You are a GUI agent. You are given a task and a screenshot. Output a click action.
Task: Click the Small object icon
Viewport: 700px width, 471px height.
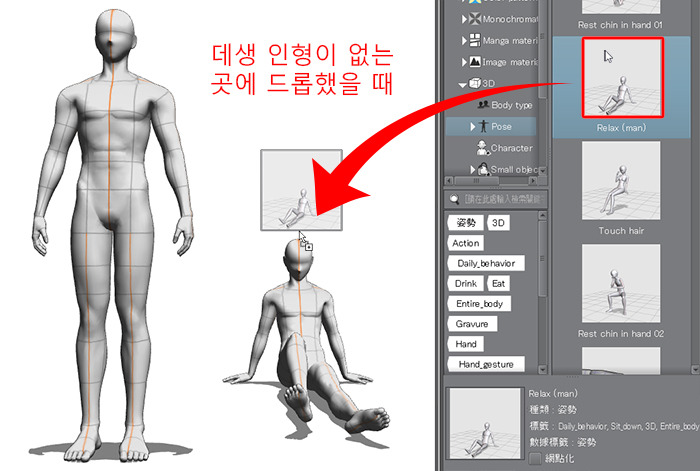tap(483, 169)
